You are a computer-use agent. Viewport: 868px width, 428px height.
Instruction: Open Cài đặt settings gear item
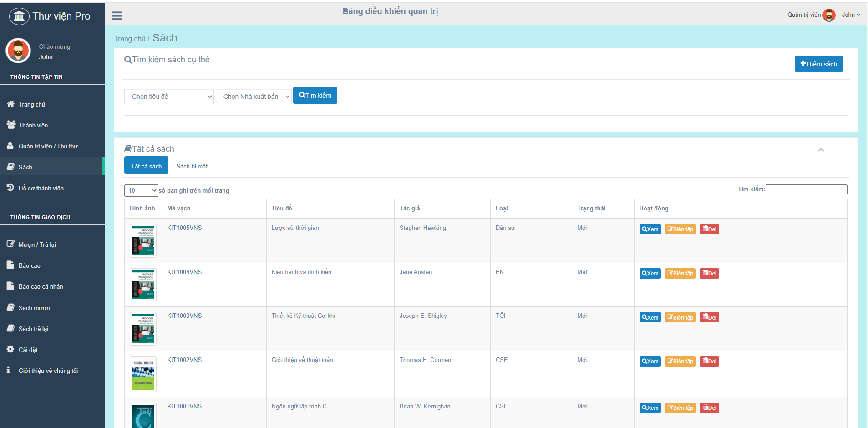[28, 350]
